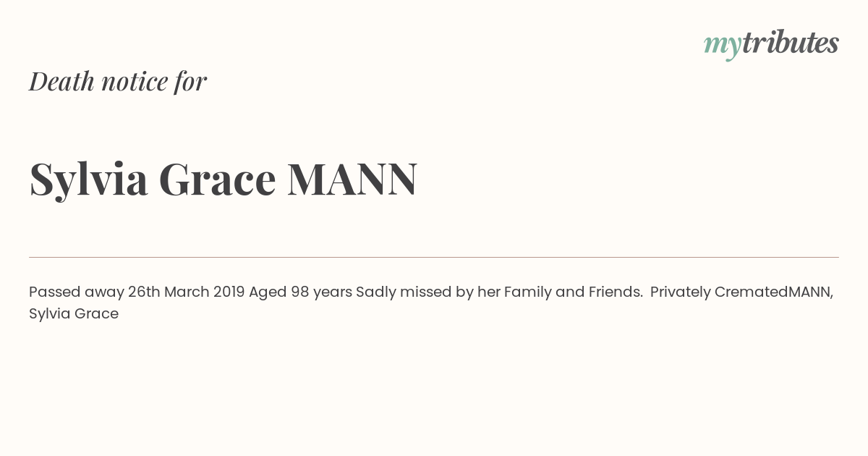Click the horizontal divider line
Image resolution: width=868 pixels, height=456 pixels.
[x=434, y=257]
